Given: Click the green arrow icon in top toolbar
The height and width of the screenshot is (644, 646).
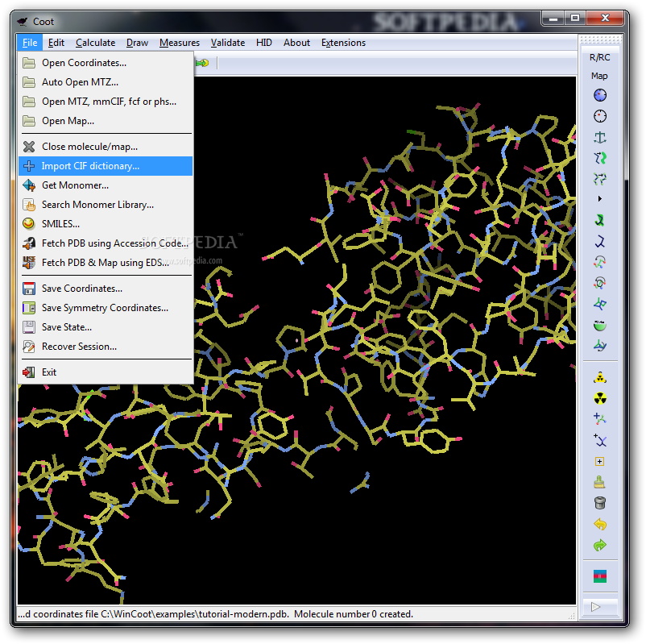Looking at the screenshot, I should click(x=202, y=63).
